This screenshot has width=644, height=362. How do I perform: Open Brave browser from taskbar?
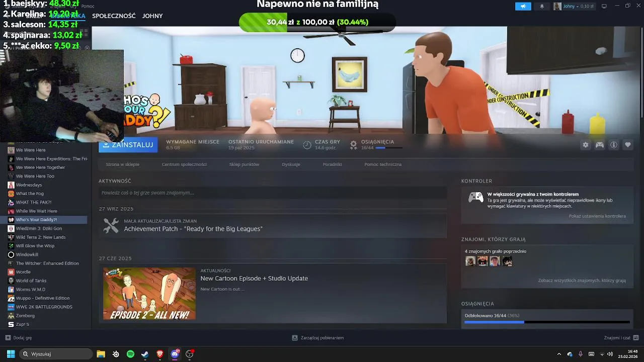pyautogui.click(x=160, y=354)
